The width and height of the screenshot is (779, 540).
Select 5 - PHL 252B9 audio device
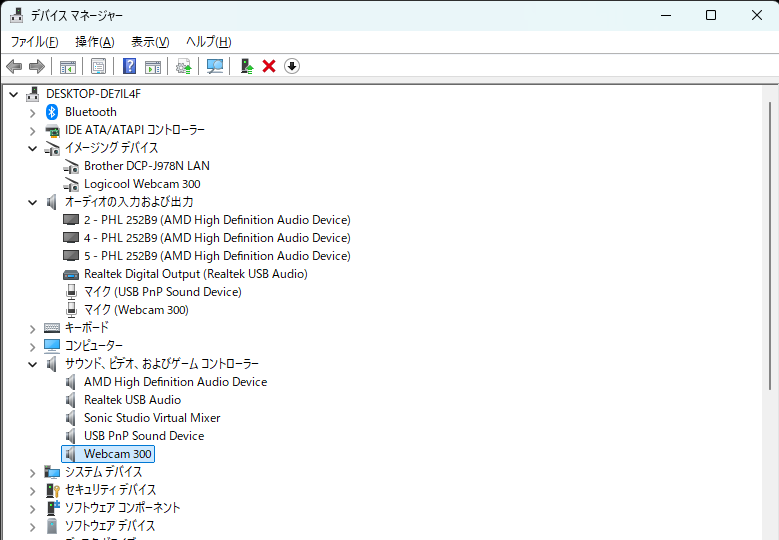click(217, 256)
